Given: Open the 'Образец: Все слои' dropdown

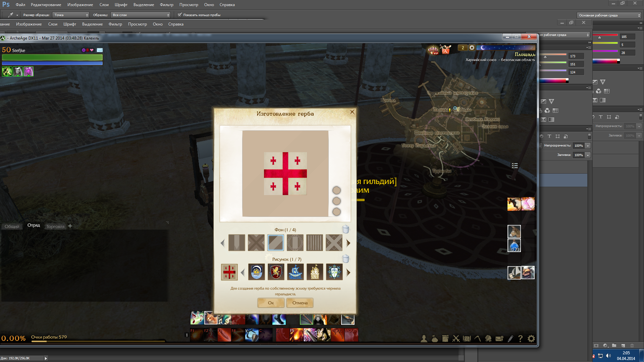Looking at the screenshot, I should pos(141,15).
